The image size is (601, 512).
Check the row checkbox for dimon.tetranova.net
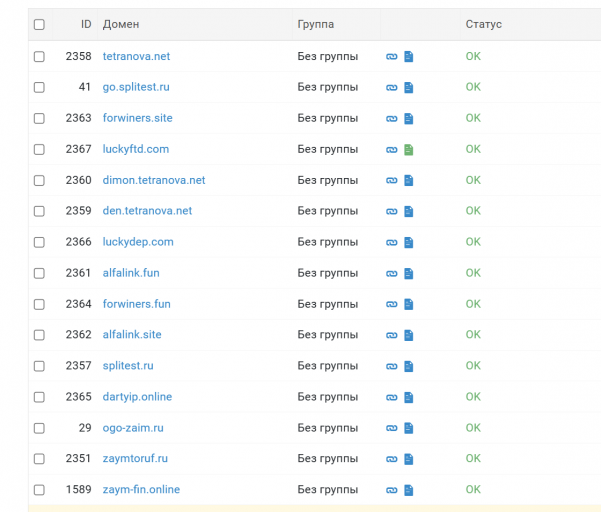(x=39, y=181)
